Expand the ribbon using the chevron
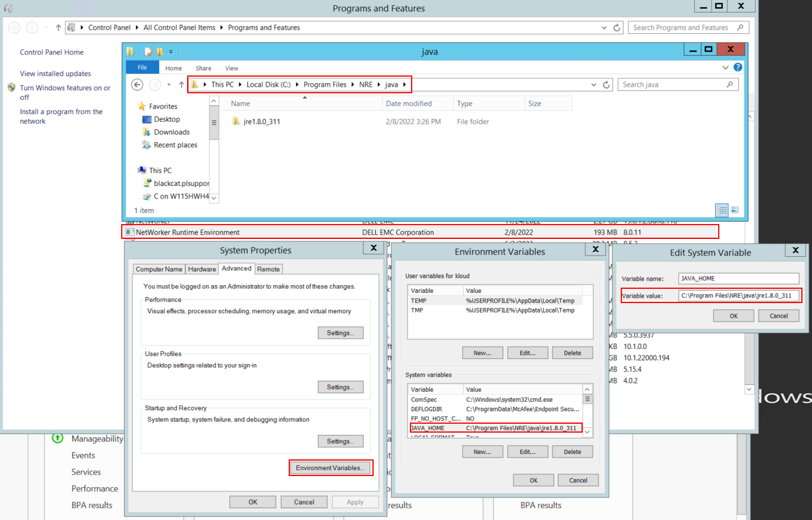812x520 pixels. (x=726, y=67)
